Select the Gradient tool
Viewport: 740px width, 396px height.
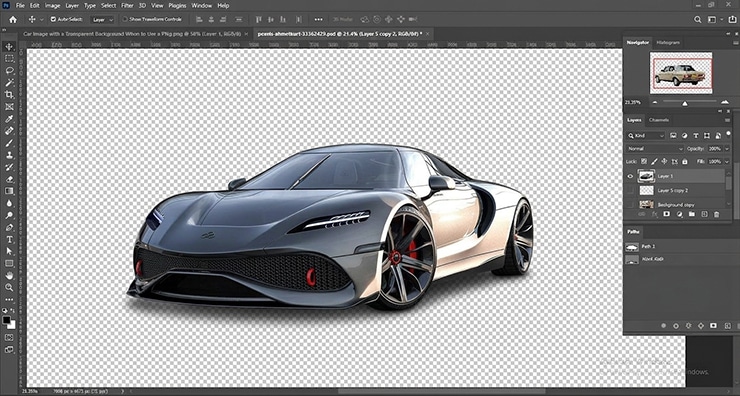click(9, 191)
